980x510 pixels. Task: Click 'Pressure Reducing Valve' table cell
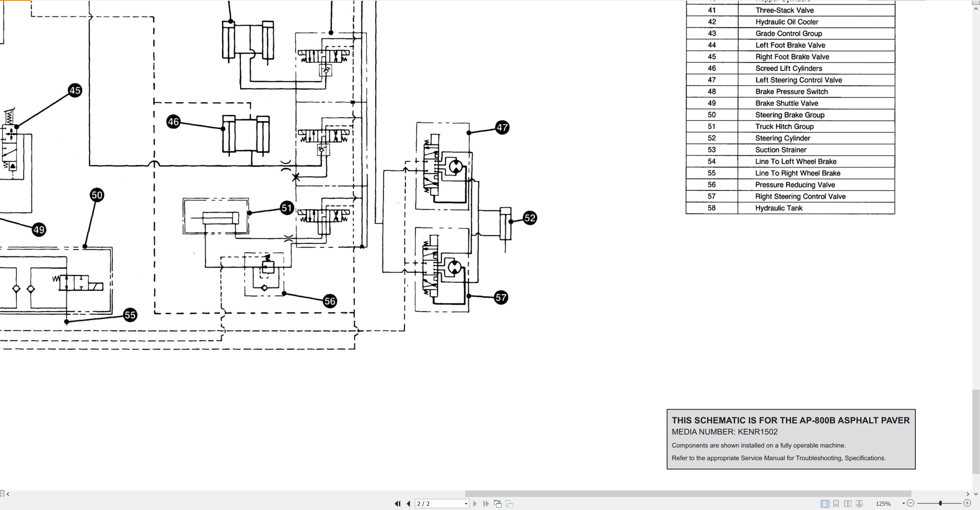click(x=817, y=185)
